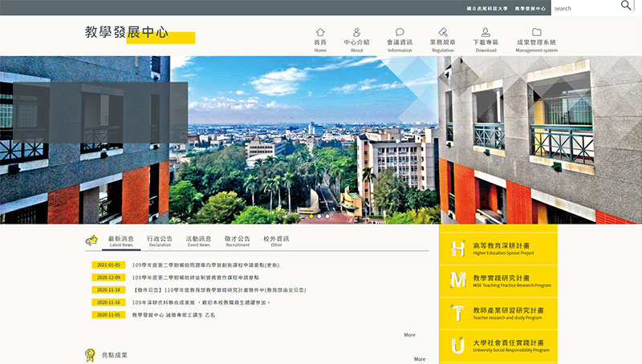Click the search magnifier icon
Image resolution: width=642 pixels, height=364 pixels.
626,6
